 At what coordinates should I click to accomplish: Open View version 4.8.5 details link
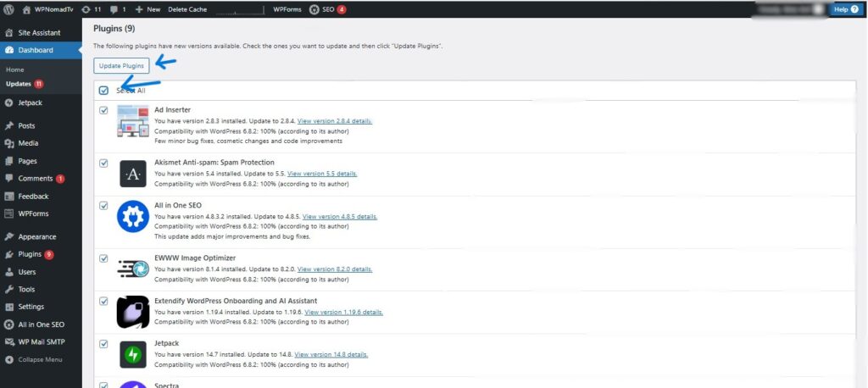340,216
